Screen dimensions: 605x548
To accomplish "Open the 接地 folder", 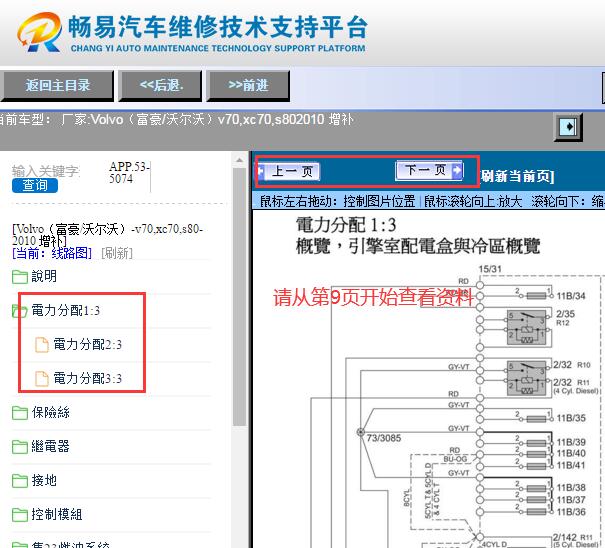I will click(x=44, y=480).
